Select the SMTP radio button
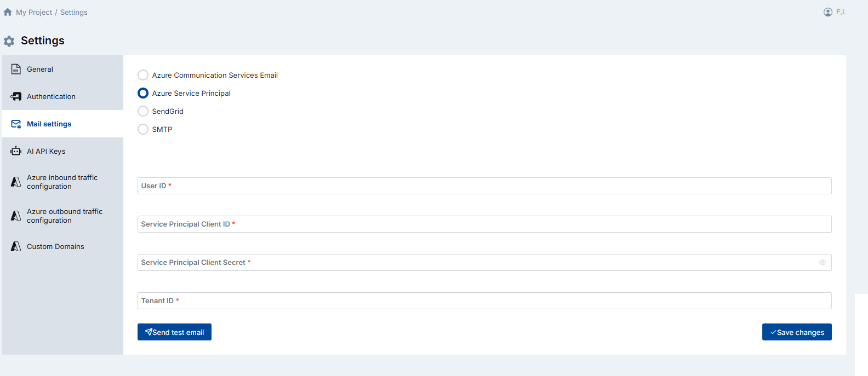Viewport: 868px width, 376px height. point(143,129)
